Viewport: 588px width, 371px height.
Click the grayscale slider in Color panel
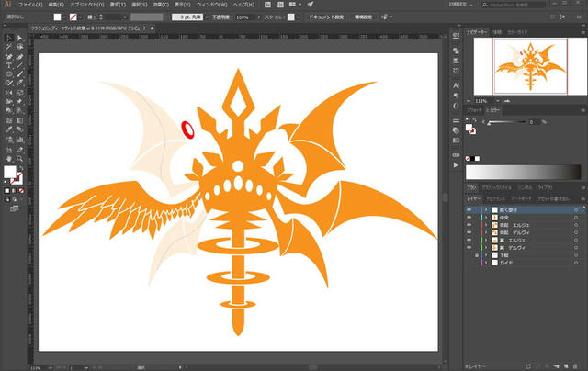[x=507, y=122]
